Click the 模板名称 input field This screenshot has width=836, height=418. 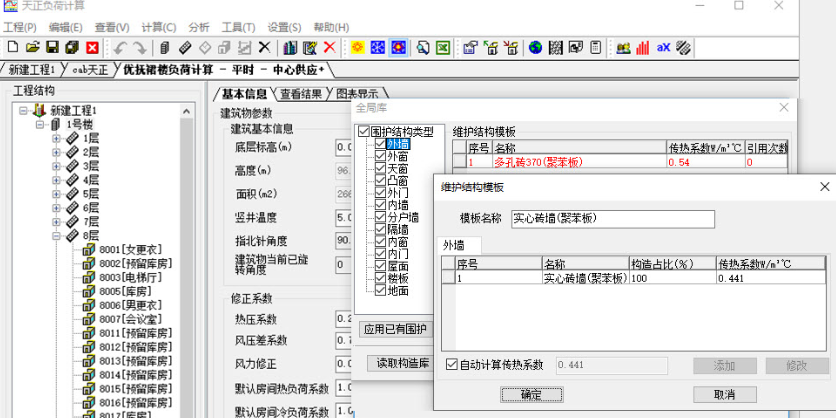613,219
